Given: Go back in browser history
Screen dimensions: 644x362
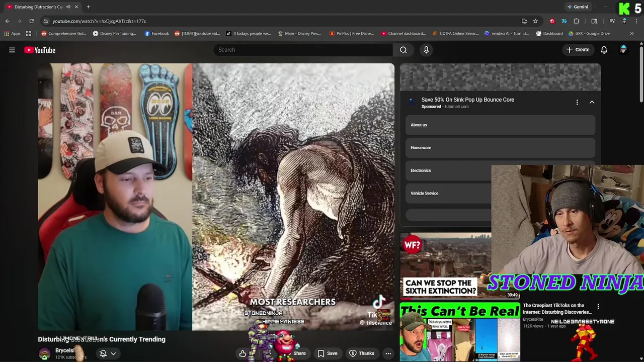Looking at the screenshot, I should 7,21.
